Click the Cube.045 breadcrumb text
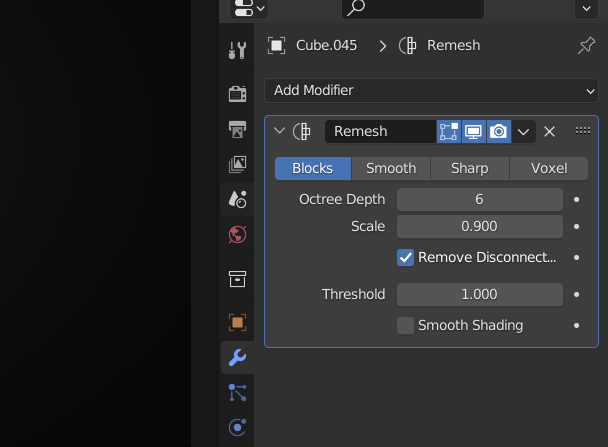 point(326,45)
